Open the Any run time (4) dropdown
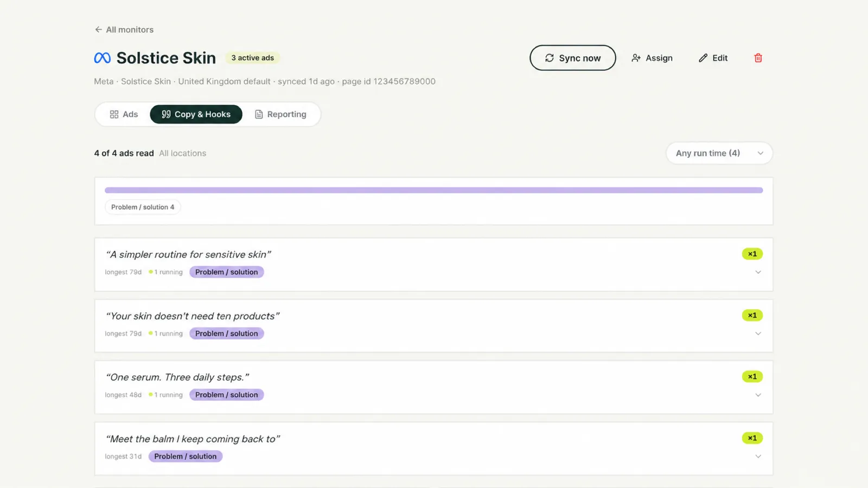The width and height of the screenshot is (868, 488). click(719, 153)
